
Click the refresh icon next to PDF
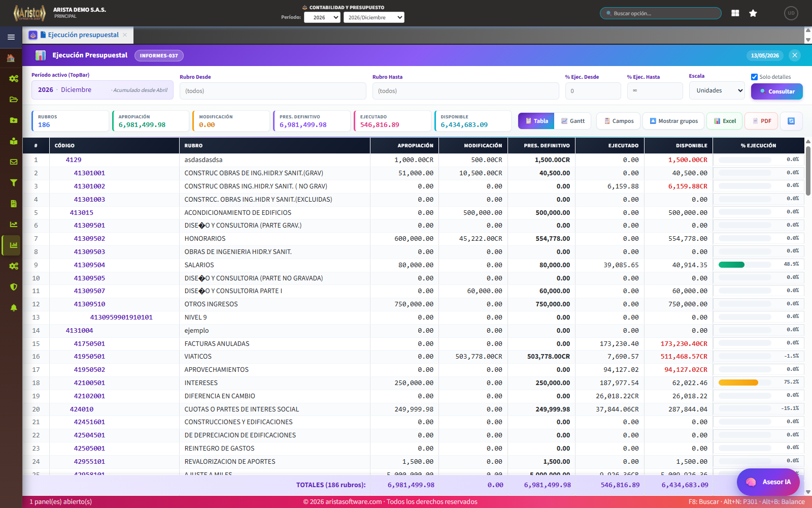[791, 121]
